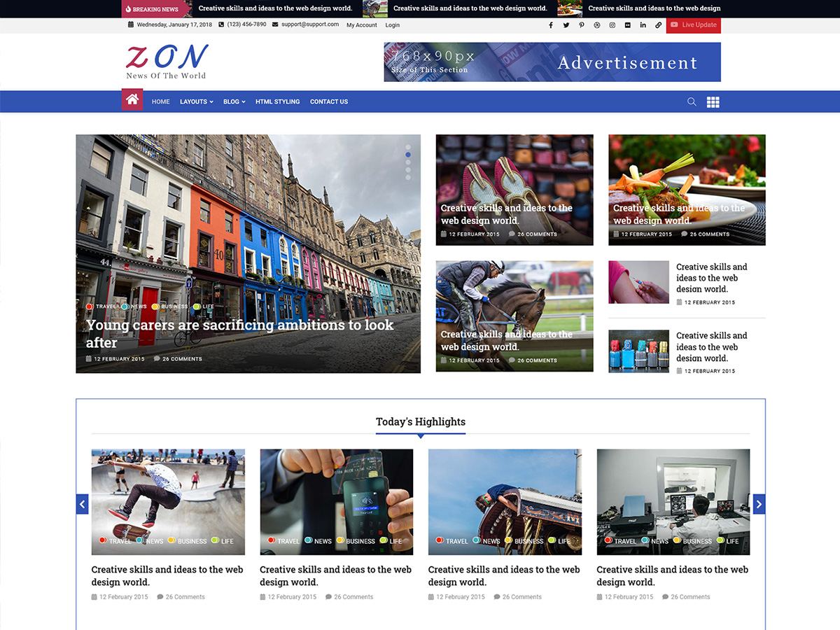Select the Pinterest social icon
840x630 pixels.
pos(582,24)
